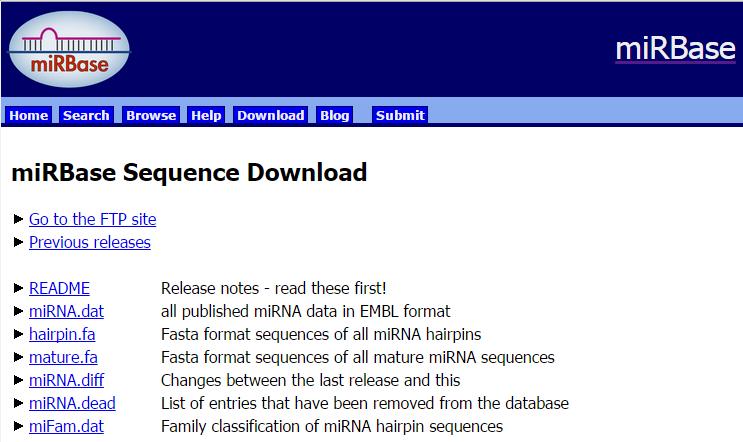Open the Previous releases link
743x442 pixels.
90,243
